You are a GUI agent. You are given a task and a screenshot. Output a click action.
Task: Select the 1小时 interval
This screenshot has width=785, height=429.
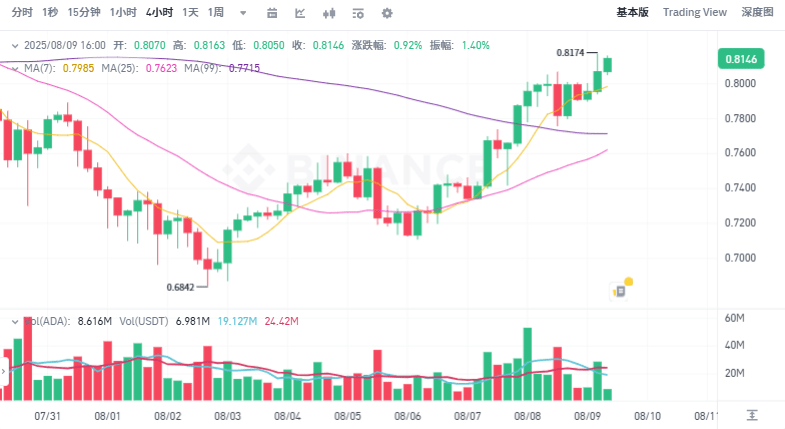pyautogui.click(x=123, y=13)
